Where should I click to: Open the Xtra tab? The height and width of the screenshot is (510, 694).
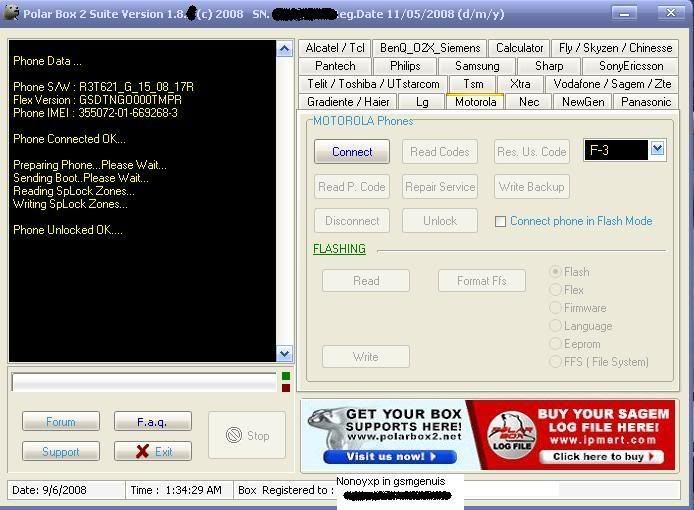[520, 84]
